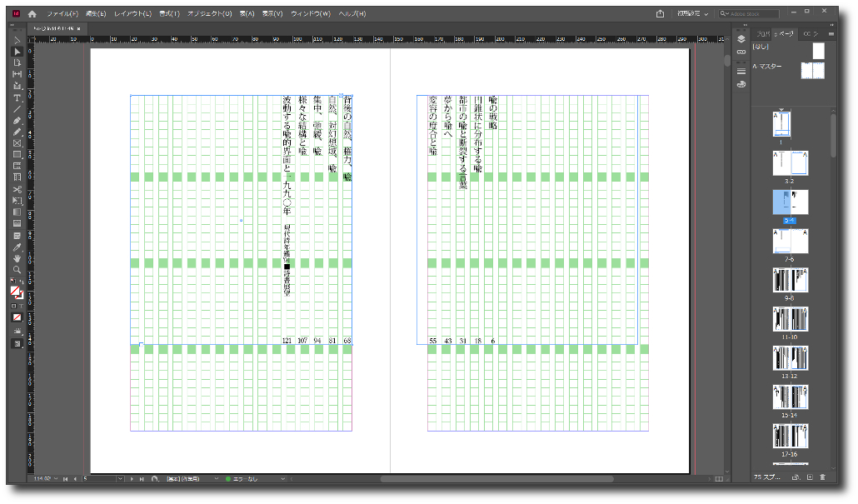858x504 pixels.
Task: Open the ファイル(F) menu
Action: 62,14
